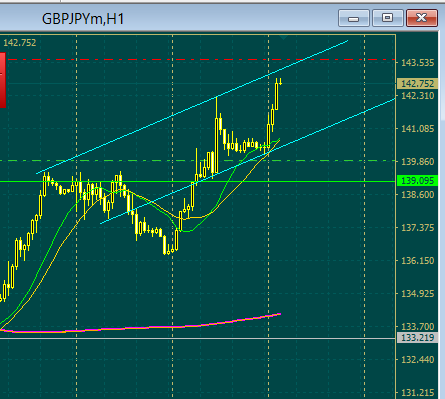The image size is (445, 399).
Task: Click the 139.095 green price label
Action: [418, 181]
